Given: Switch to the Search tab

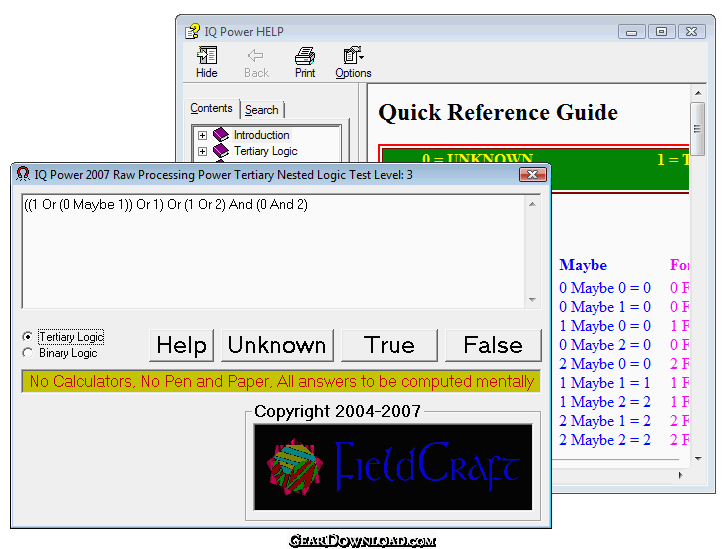Looking at the screenshot, I should click(262, 110).
